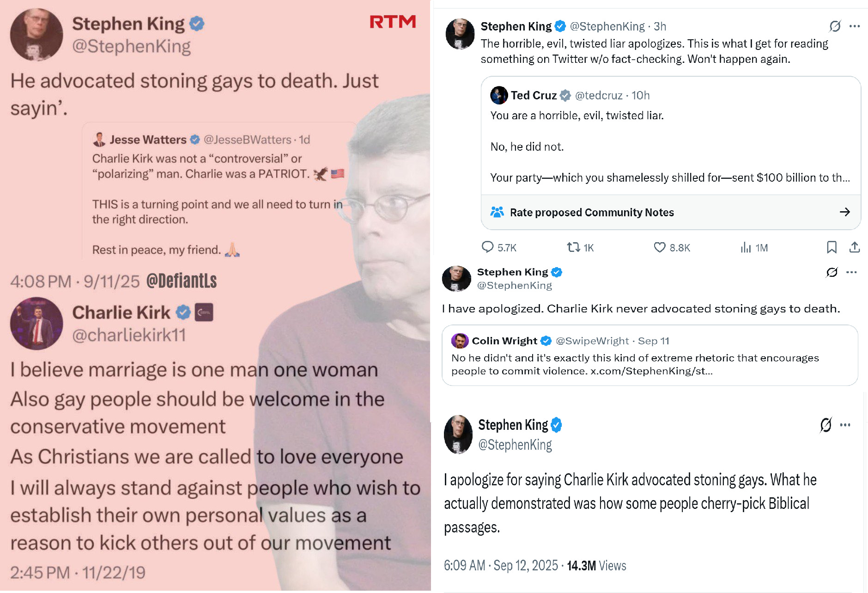
Task: Like the tweet with 8.8K hearts
Action: (659, 247)
